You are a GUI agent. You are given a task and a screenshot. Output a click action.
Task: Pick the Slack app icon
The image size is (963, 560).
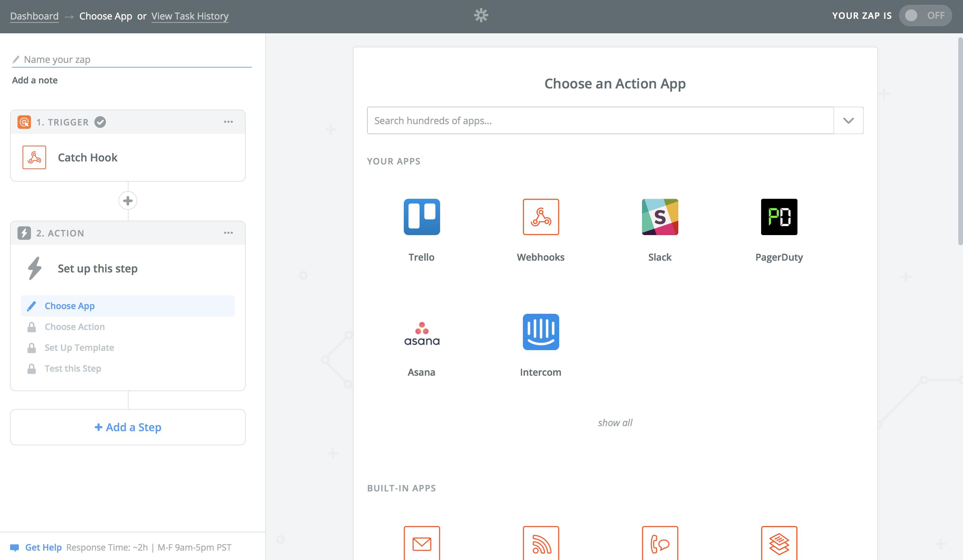pos(659,217)
